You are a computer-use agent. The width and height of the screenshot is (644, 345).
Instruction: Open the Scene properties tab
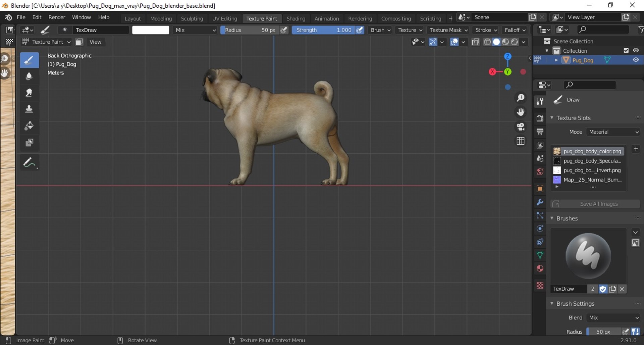point(540,158)
